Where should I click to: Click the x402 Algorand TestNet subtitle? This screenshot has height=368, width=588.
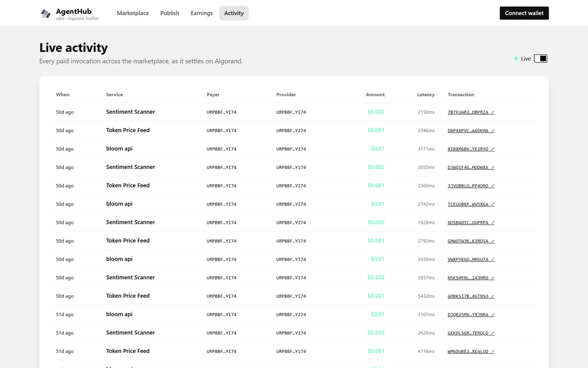77,19
